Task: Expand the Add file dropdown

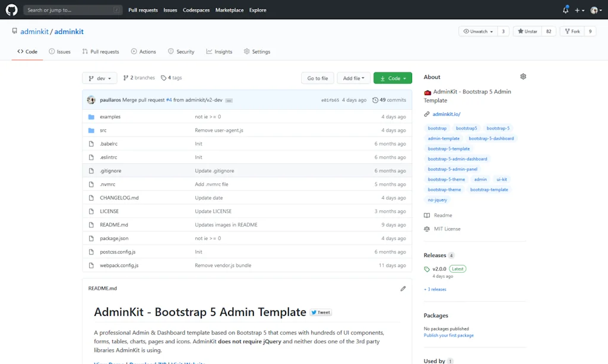Action: (x=353, y=78)
